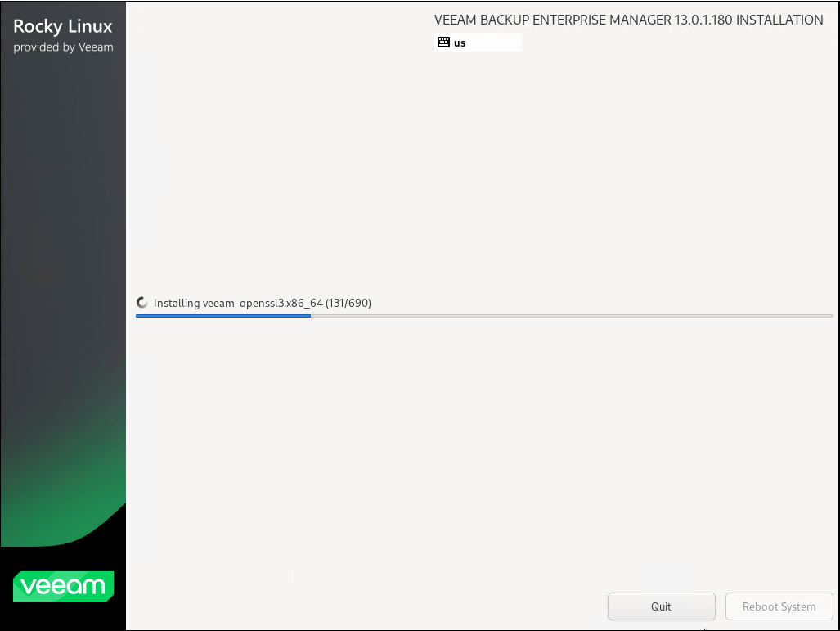Screen dimensions: 840x631
Task: Click the Reboot System button
Action: [779, 606]
